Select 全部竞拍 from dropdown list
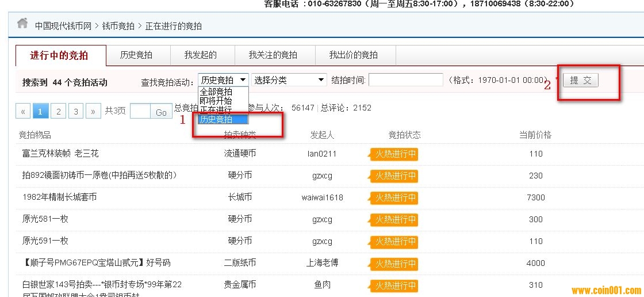Viewport: 644px width, 297px height. (216, 92)
